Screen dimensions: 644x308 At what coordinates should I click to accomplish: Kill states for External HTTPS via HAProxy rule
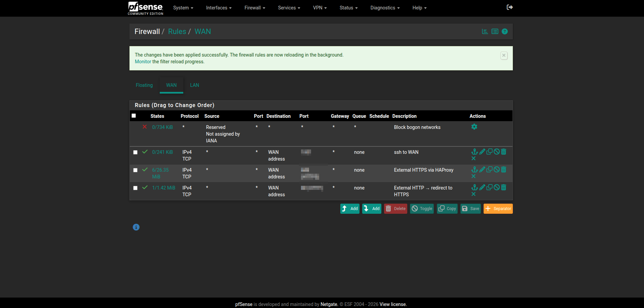(x=473, y=176)
